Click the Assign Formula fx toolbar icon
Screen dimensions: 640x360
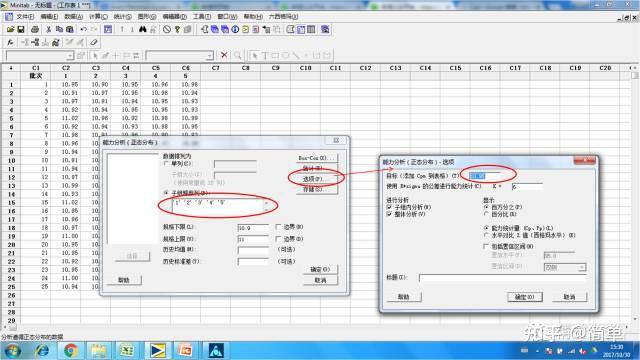coord(11,42)
